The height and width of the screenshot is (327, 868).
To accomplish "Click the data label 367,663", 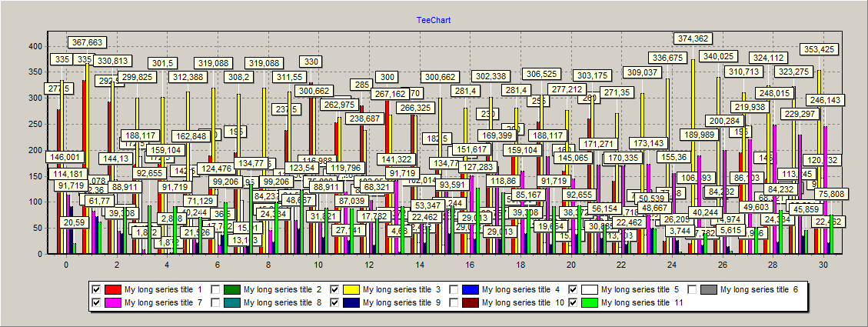I will [86, 42].
